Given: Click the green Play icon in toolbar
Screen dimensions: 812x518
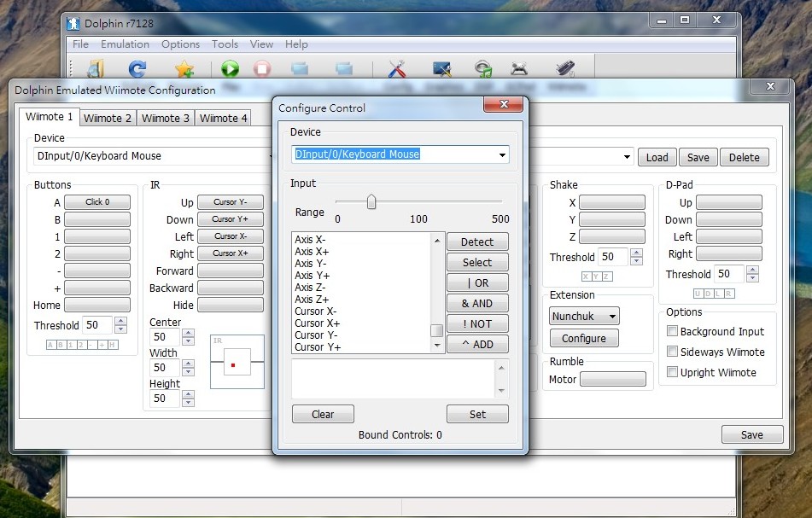Looking at the screenshot, I should pos(230,68).
